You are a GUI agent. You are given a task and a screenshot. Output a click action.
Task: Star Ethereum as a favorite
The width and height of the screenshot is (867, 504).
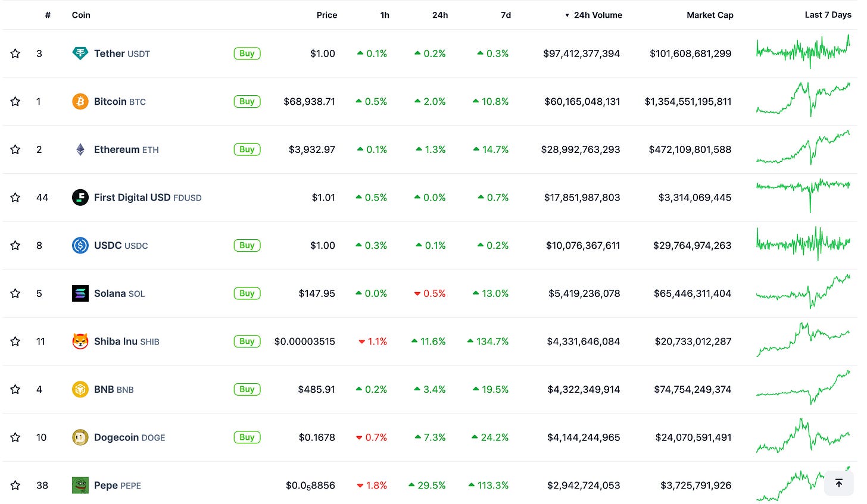pos(15,149)
